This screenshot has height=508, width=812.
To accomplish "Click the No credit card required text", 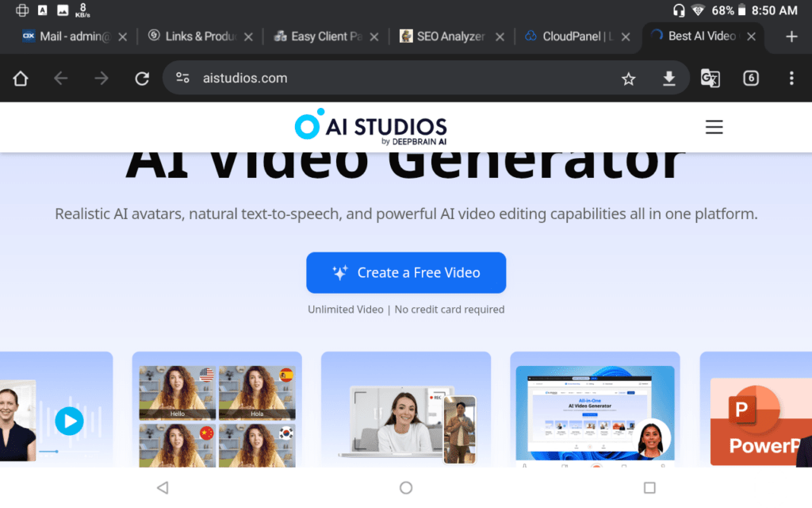I will [x=450, y=310].
